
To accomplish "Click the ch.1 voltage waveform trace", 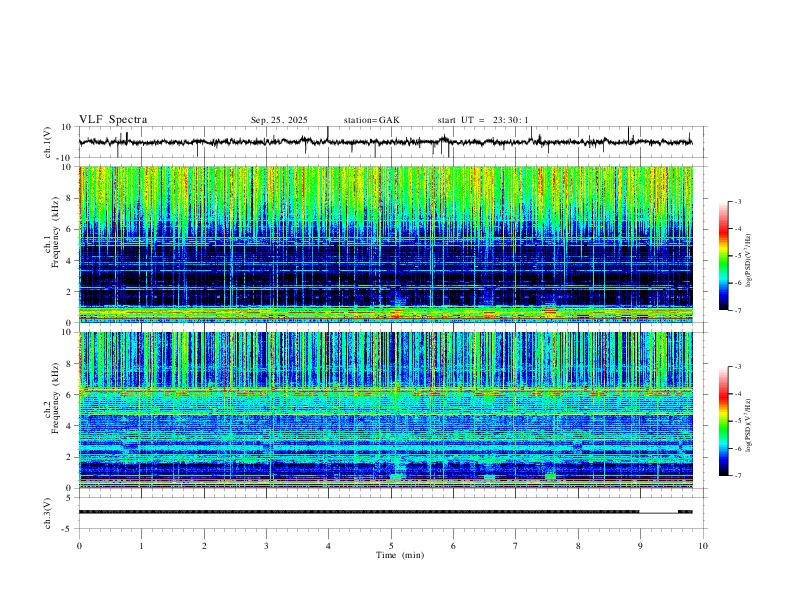I will tap(385, 142).
